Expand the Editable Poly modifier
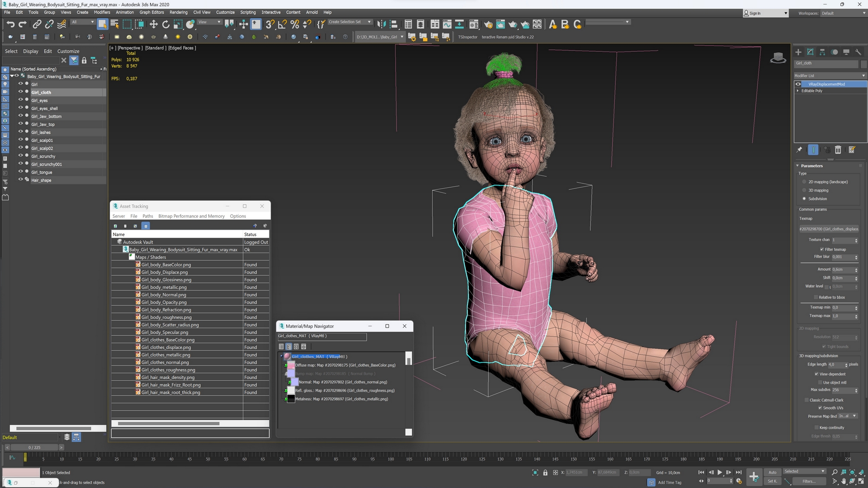 pyautogui.click(x=798, y=91)
